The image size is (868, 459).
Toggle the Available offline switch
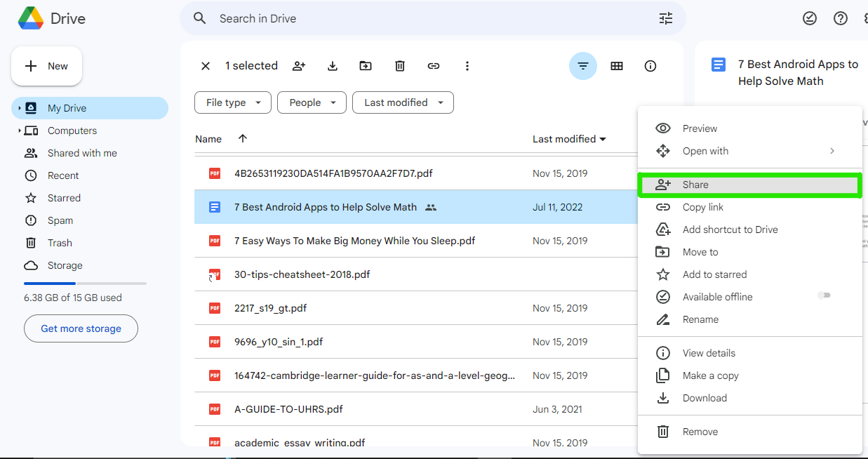pos(824,296)
